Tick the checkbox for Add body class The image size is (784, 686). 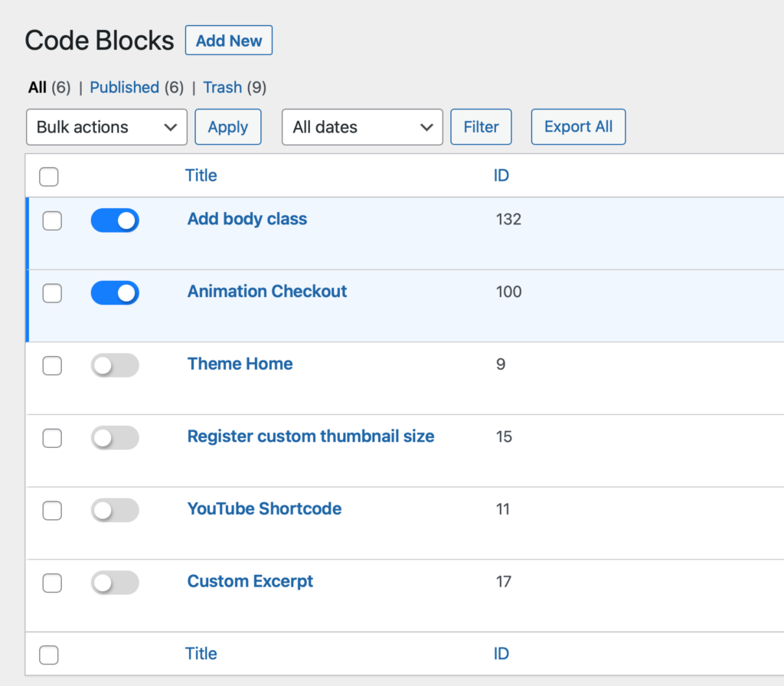click(52, 220)
